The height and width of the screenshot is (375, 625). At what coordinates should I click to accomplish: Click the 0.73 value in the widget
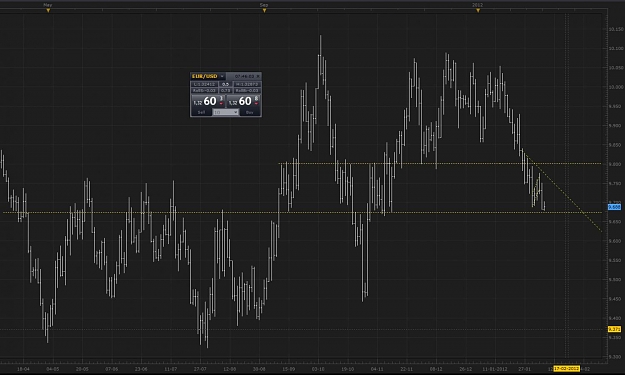pyautogui.click(x=226, y=90)
